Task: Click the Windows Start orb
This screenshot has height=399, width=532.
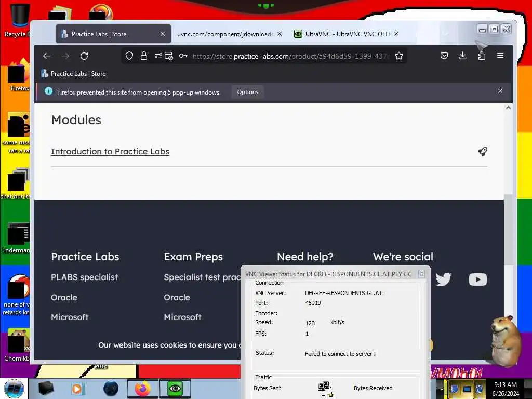Action: 14,389
